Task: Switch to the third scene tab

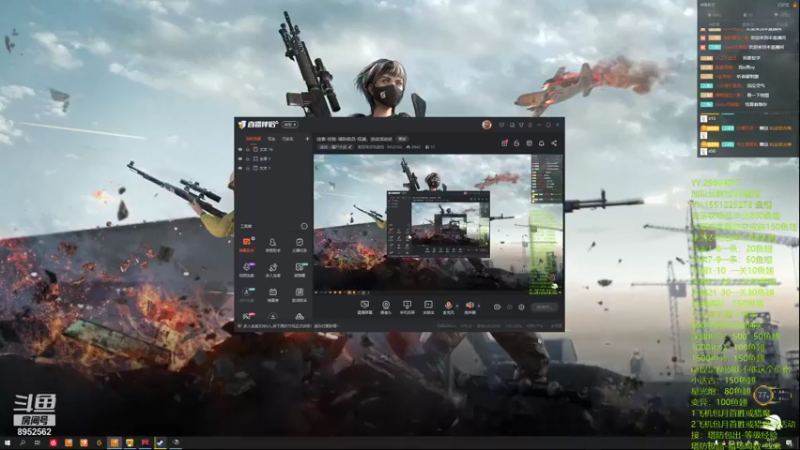Action: [x=288, y=139]
